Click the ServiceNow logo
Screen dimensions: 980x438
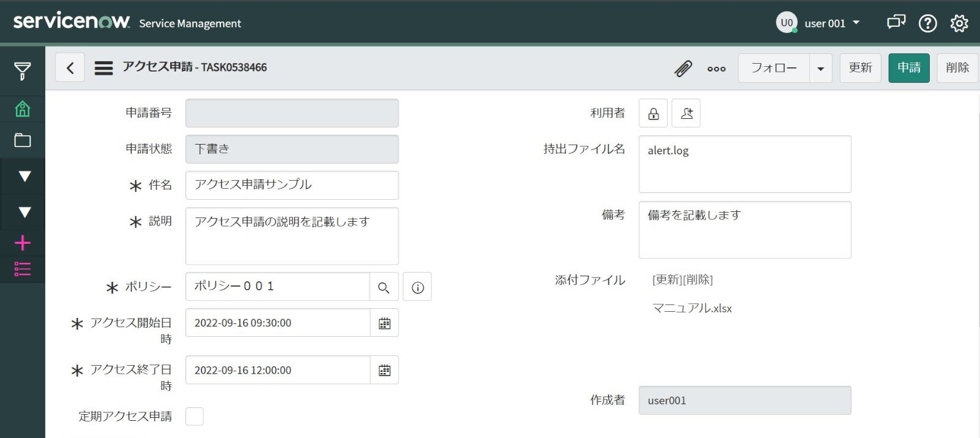72,21
